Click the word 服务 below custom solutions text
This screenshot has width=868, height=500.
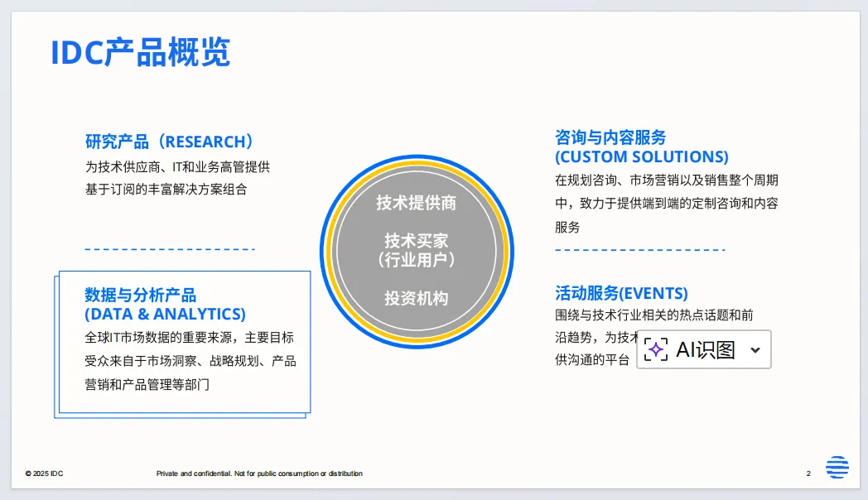567,228
